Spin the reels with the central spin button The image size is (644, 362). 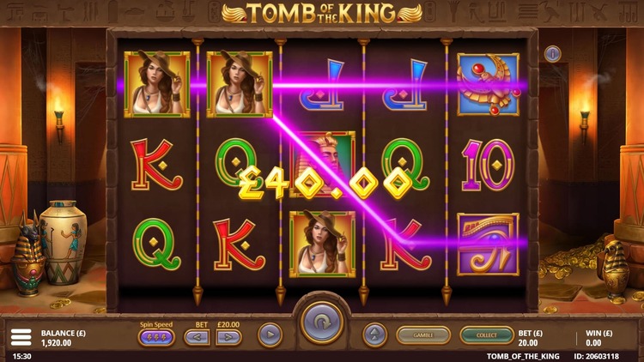(x=322, y=323)
